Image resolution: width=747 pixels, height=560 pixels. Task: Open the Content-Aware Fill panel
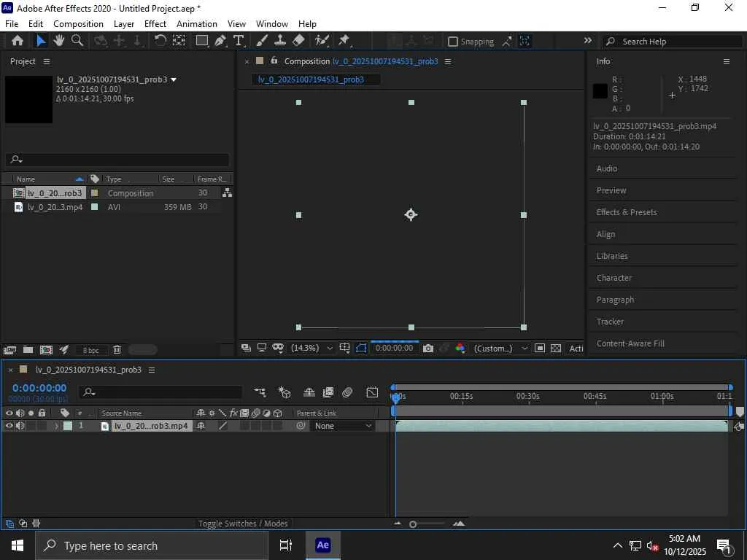[x=630, y=344]
